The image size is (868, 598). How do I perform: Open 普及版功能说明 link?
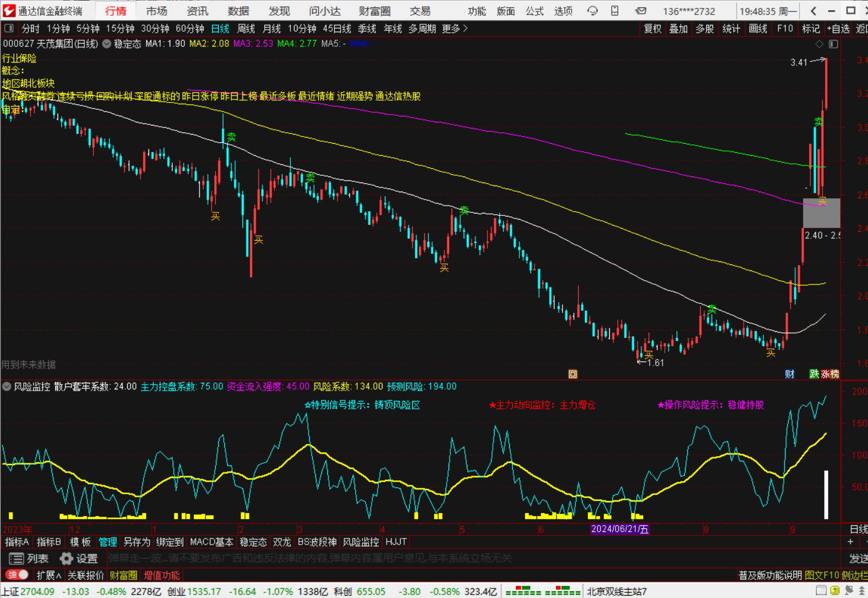click(x=770, y=575)
